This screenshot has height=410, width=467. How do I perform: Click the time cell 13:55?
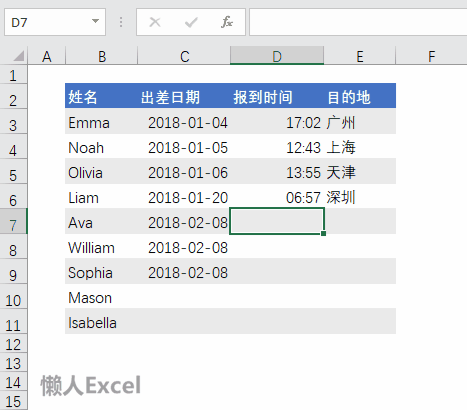click(277, 171)
